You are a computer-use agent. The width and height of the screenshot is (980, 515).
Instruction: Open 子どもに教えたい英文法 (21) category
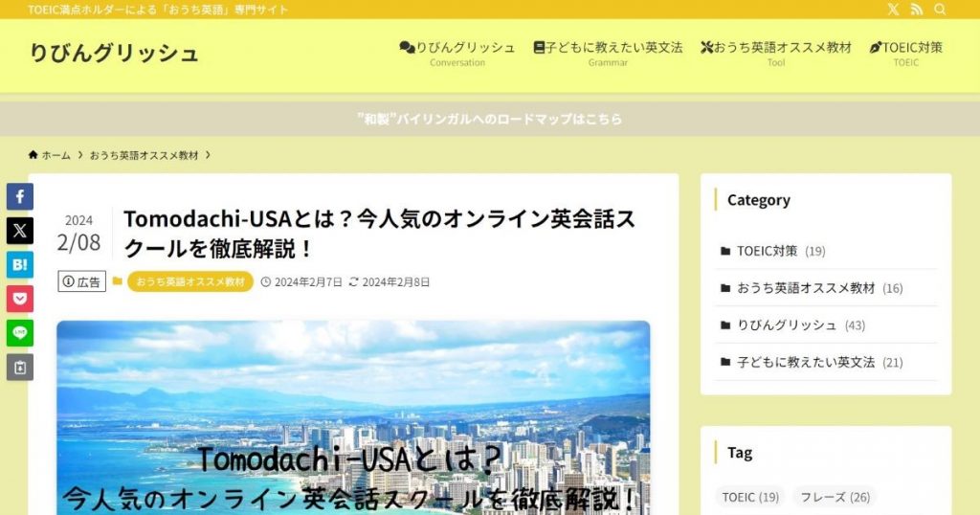point(826,362)
